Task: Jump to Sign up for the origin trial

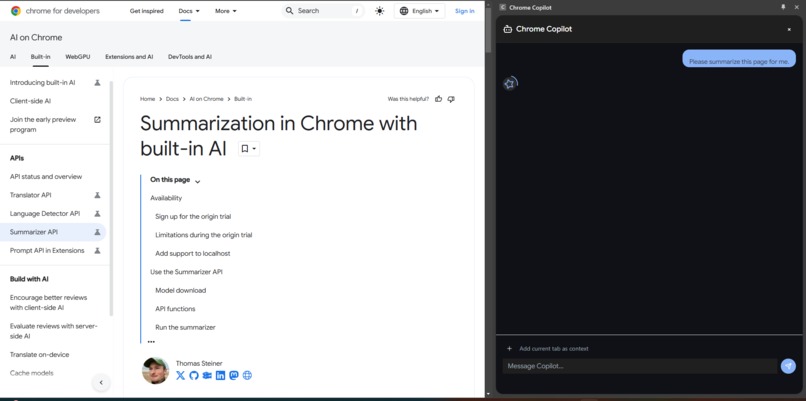Action: tap(193, 217)
